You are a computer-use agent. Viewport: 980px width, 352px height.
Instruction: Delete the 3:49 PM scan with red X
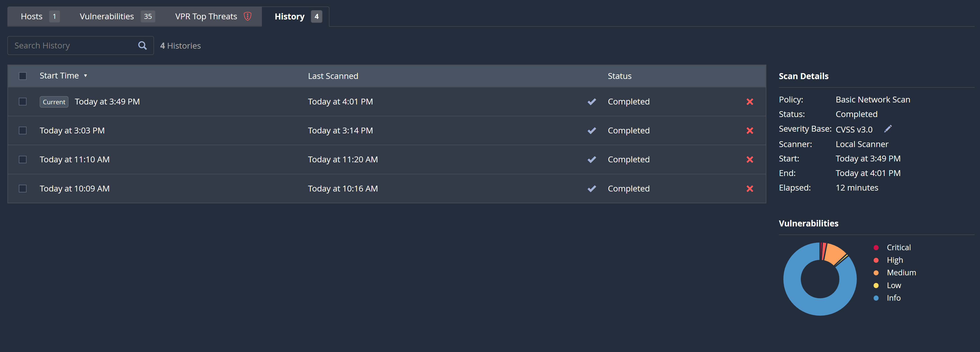[750, 102]
